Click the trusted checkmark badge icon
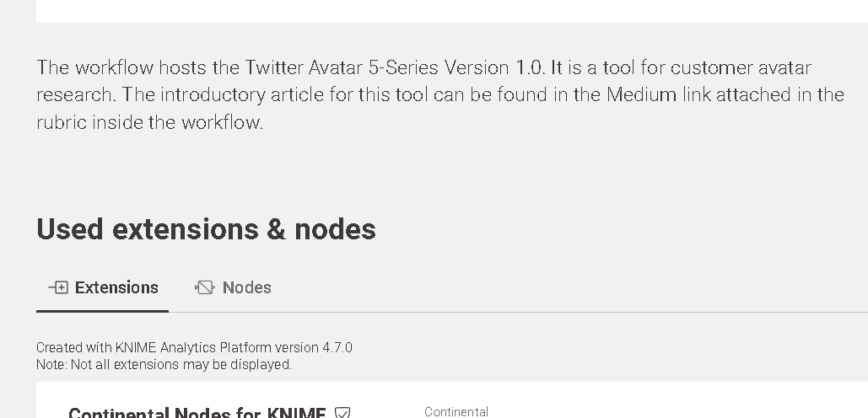The width and height of the screenshot is (868, 418). [342, 413]
